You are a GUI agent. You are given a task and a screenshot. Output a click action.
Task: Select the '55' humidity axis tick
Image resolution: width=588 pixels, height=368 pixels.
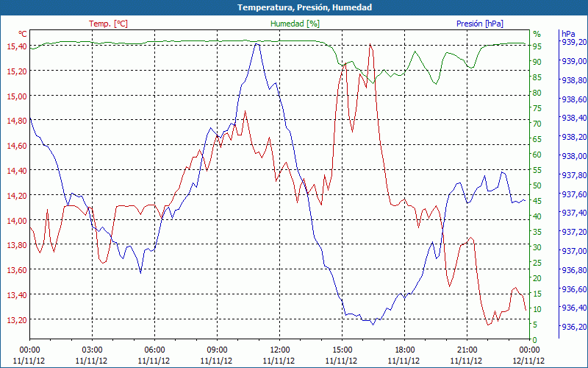click(x=537, y=170)
